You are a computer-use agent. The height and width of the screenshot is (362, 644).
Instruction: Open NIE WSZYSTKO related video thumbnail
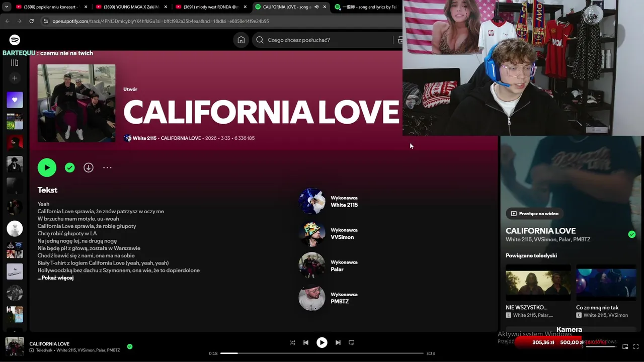pyautogui.click(x=538, y=283)
